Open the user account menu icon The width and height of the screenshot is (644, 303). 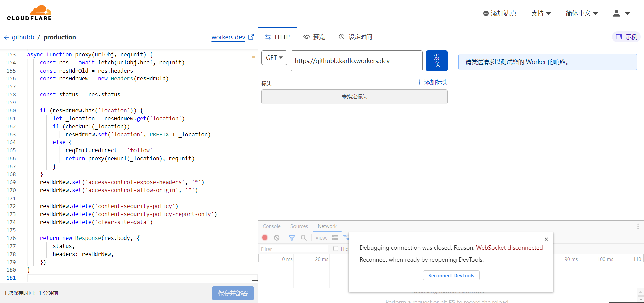tap(622, 13)
